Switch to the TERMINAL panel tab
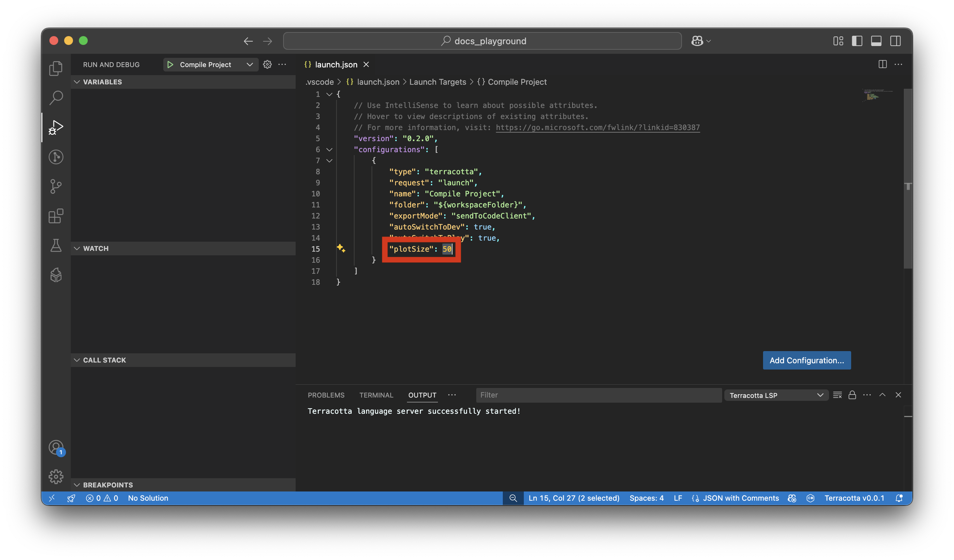Screen dimensions: 954x560 click(x=376, y=395)
